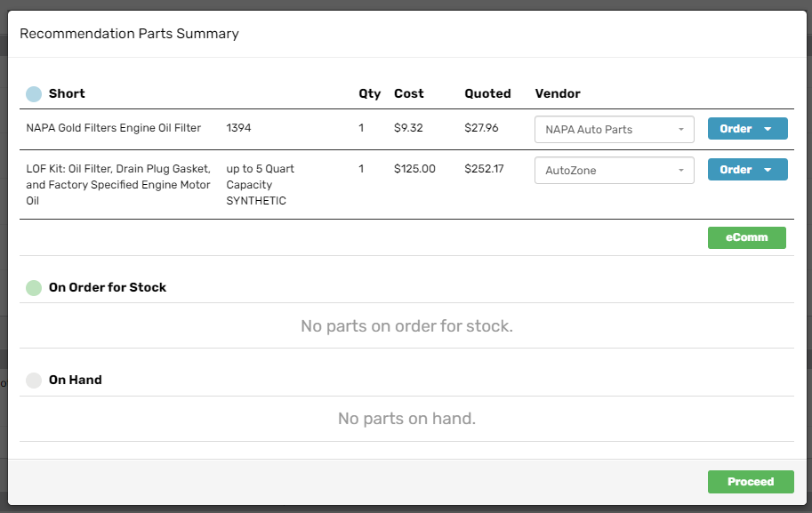812x513 pixels.
Task: Click the Short section heading
Action: pyautogui.click(x=67, y=93)
